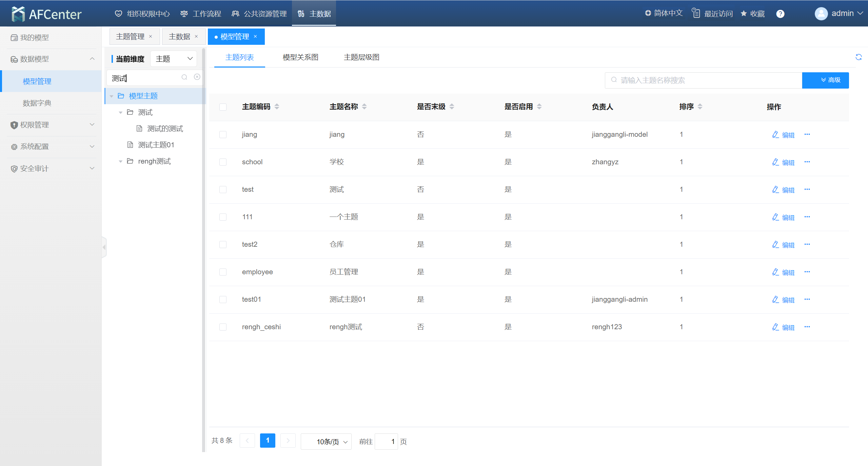This screenshot has width=868, height=466.
Task: Clear the tree filter with circle-x icon
Action: click(197, 77)
